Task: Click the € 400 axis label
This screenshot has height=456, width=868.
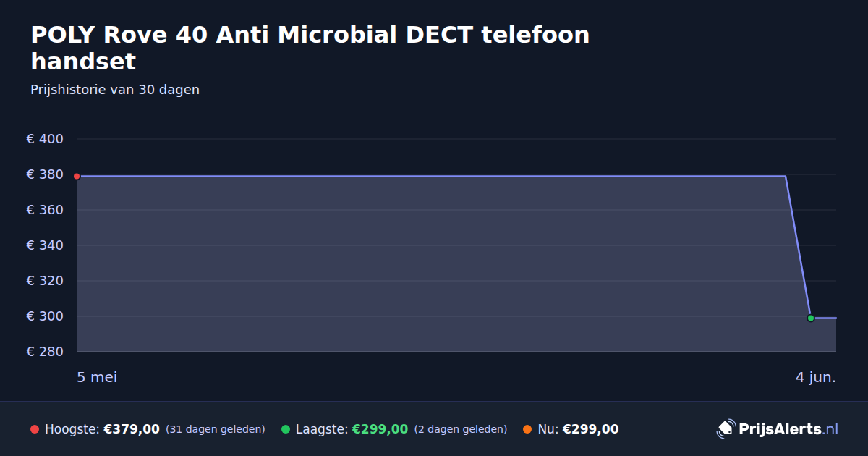Action: point(45,139)
